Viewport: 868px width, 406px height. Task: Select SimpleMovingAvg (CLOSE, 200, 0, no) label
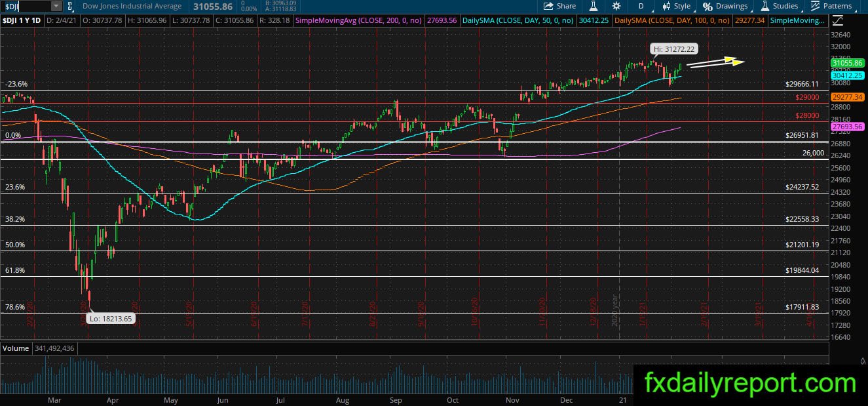pyautogui.click(x=359, y=21)
